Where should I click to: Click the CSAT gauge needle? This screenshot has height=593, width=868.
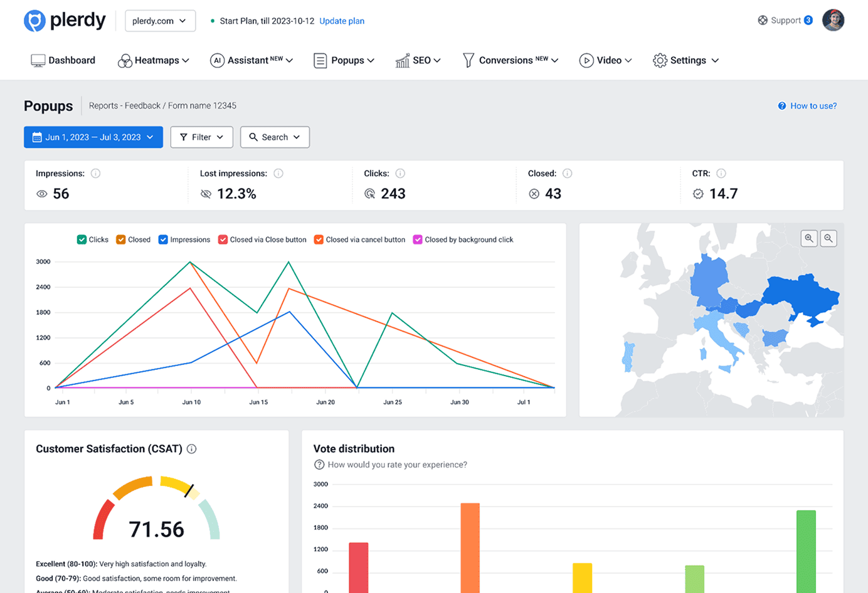pyautogui.click(x=189, y=490)
